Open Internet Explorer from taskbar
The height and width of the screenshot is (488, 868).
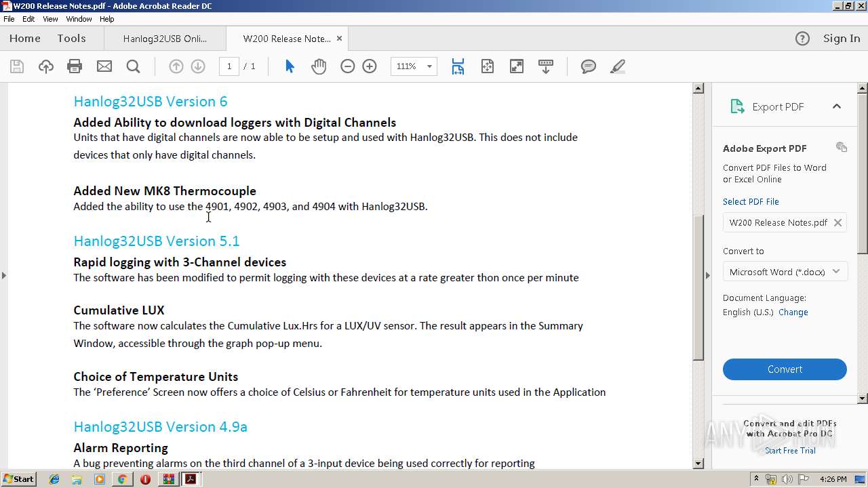54,479
